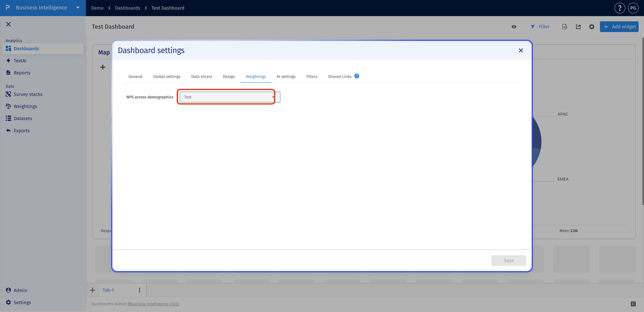Image resolution: width=644 pixels, height=312 pixels.
Task: Open Admin from the sidebar
Action: coord(20,290)
